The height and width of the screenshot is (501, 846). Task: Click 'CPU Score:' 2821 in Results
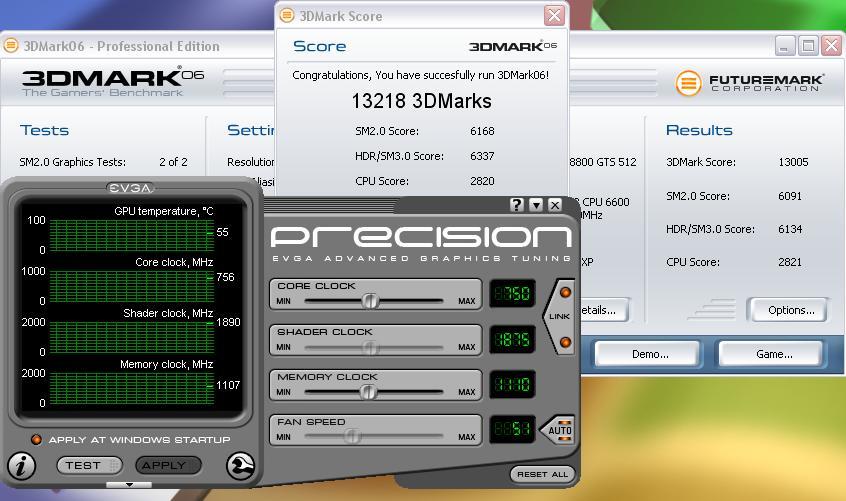pos(734,262)
